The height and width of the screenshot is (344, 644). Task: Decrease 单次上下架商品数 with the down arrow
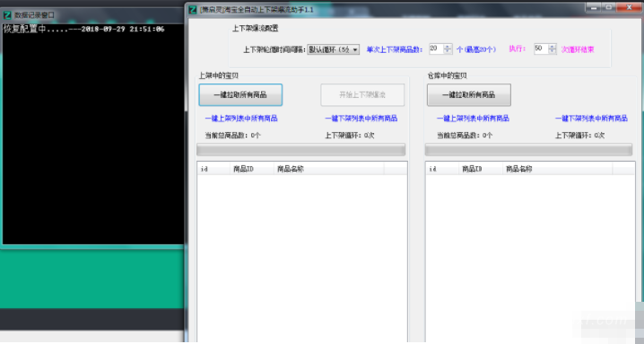coord(448,52)
